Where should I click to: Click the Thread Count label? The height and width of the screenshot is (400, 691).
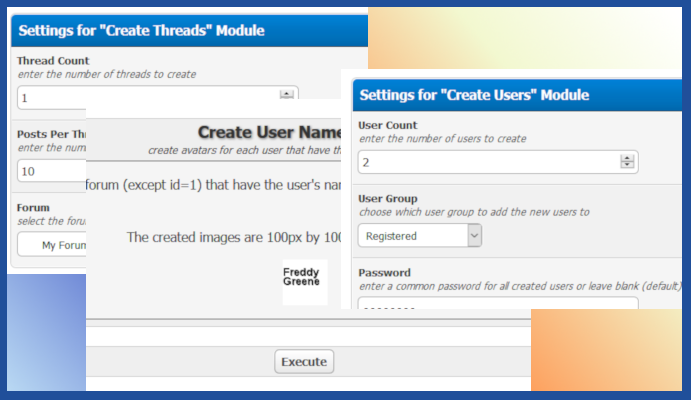point(53,61)
